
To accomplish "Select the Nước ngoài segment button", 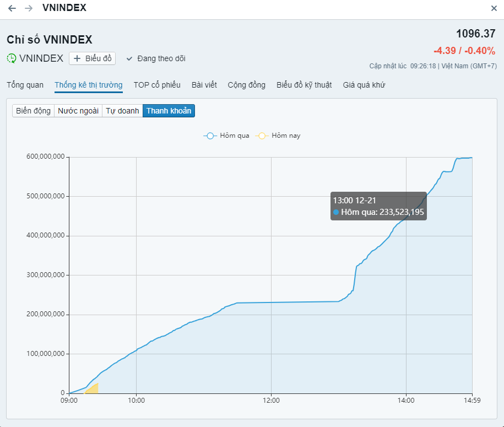I will [78, 111].
